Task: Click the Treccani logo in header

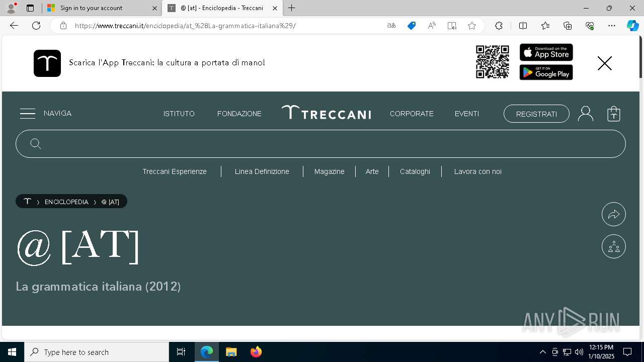Action: [326, 113]
